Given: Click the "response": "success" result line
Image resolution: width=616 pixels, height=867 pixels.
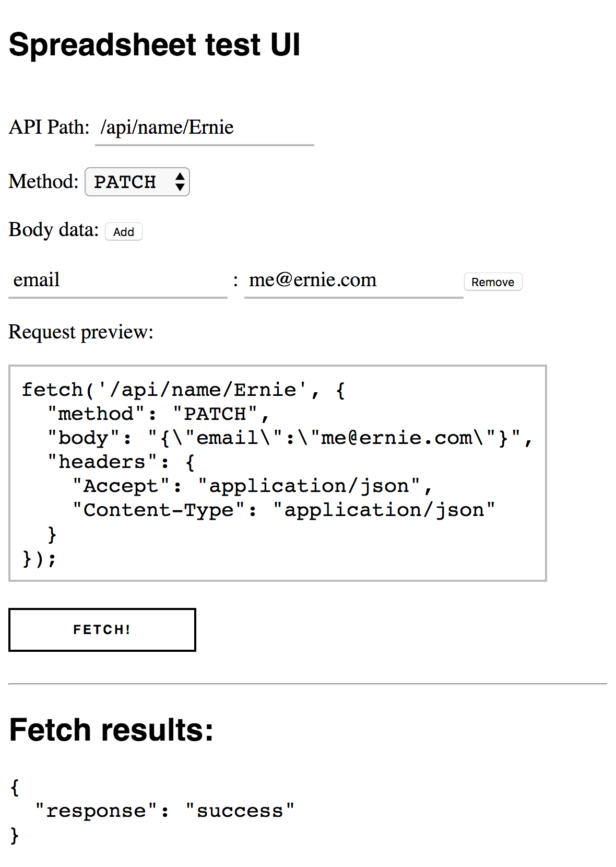Looking at the screenshot, I should tap(164, 811).
